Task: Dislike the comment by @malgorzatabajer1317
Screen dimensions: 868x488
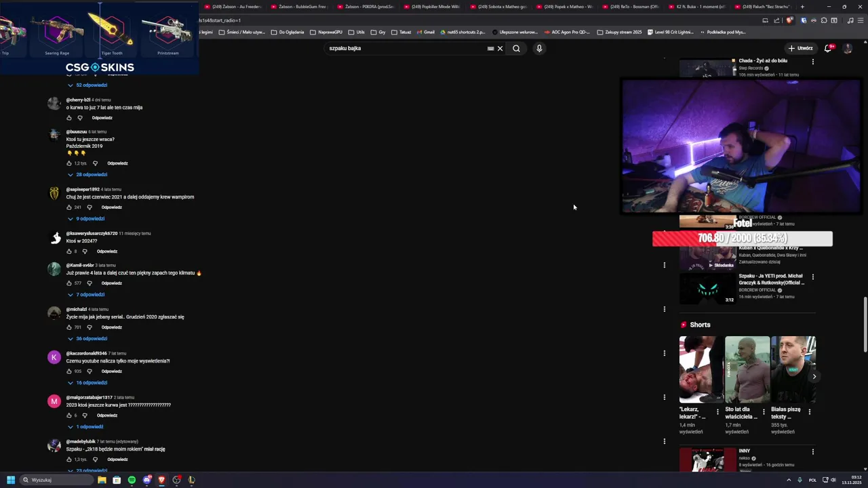Action: (x=85, y=415)
